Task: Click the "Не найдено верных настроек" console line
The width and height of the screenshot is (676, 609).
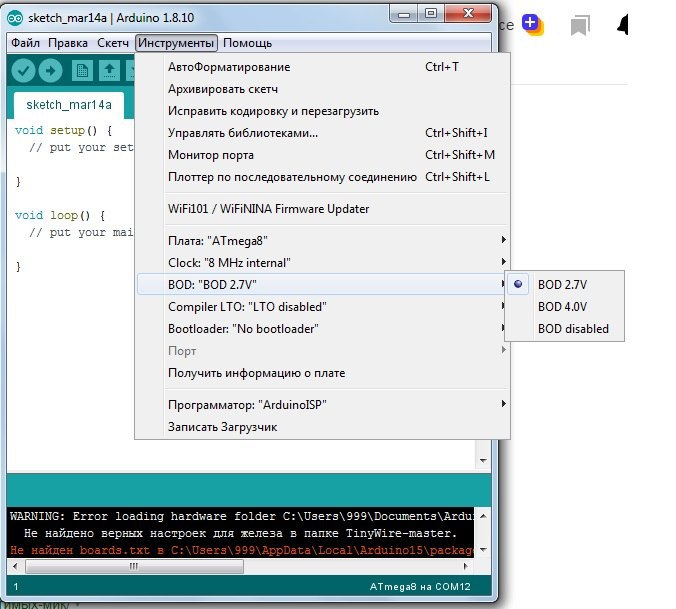Action: click(x=240, y=533)
